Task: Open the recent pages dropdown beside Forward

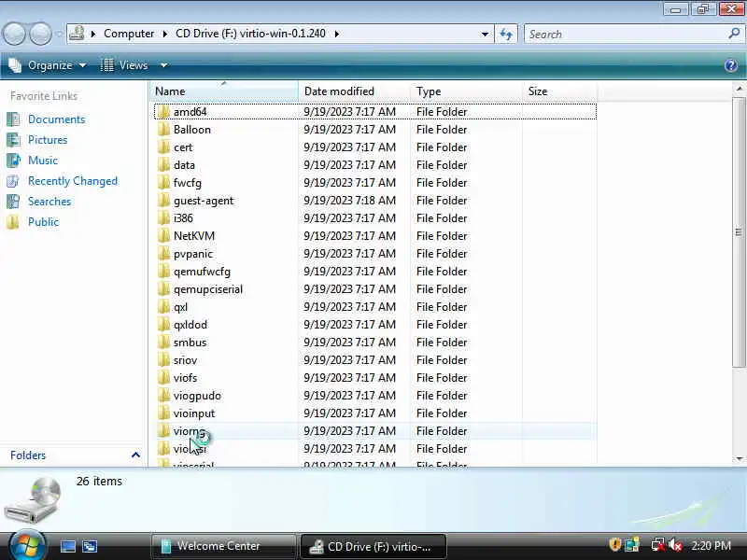Action: click(x=59, y=35)
